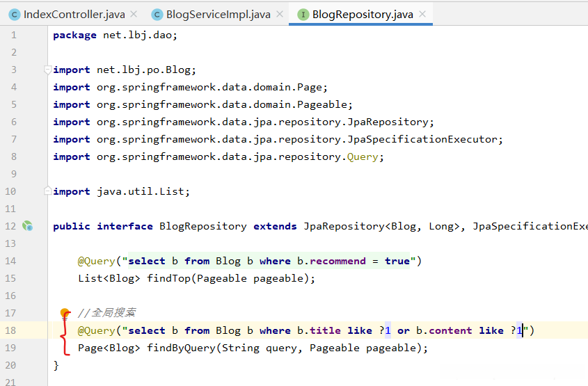Click the 'java.util.List' import text
588x386 pixels.
(141, 191)
